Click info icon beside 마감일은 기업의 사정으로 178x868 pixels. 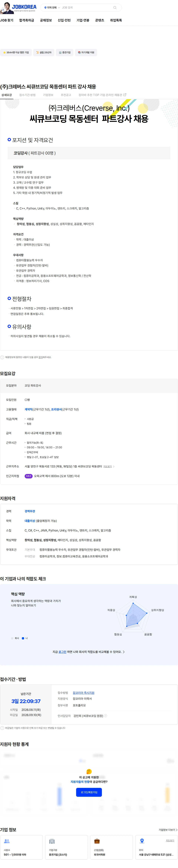tap(2, 728)
